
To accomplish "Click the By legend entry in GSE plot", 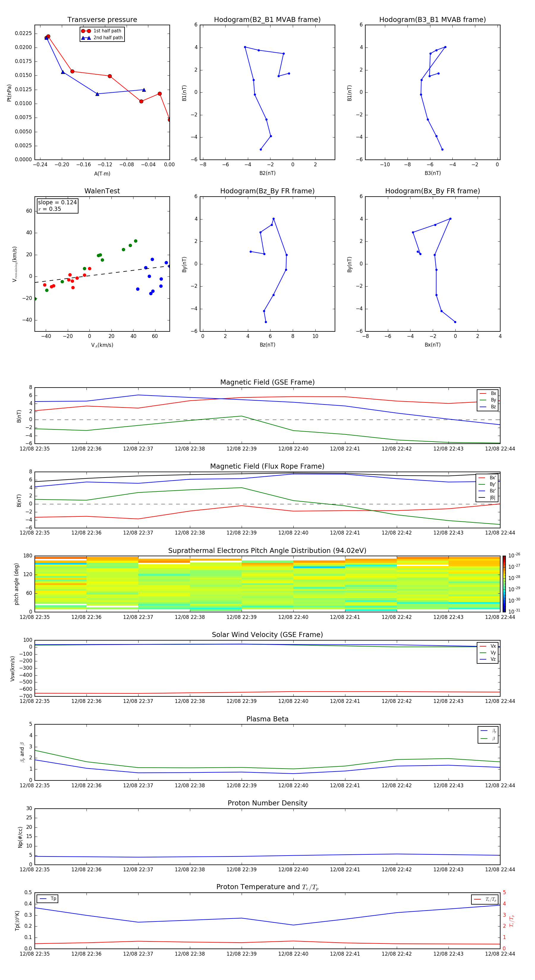I will pos(488,400).
